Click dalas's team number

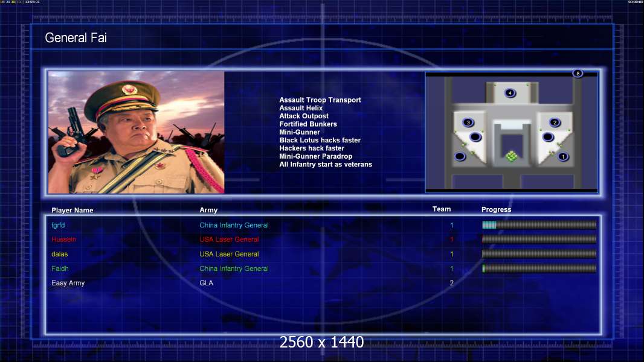(x=451, y=254)
